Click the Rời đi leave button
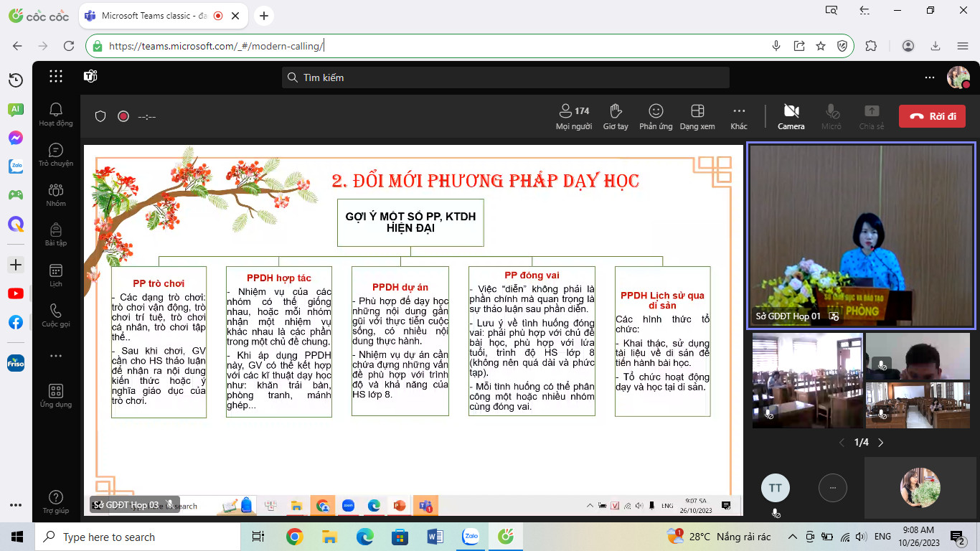The height and width of the screenshot is (551, 980). (x=931, y=116)
